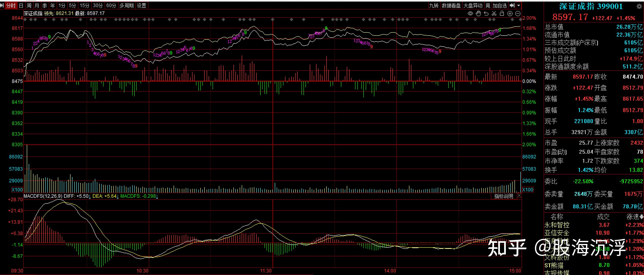Click the undo arrow icon
This screenshot has width=644, height=275.
(x=486, y=14)
